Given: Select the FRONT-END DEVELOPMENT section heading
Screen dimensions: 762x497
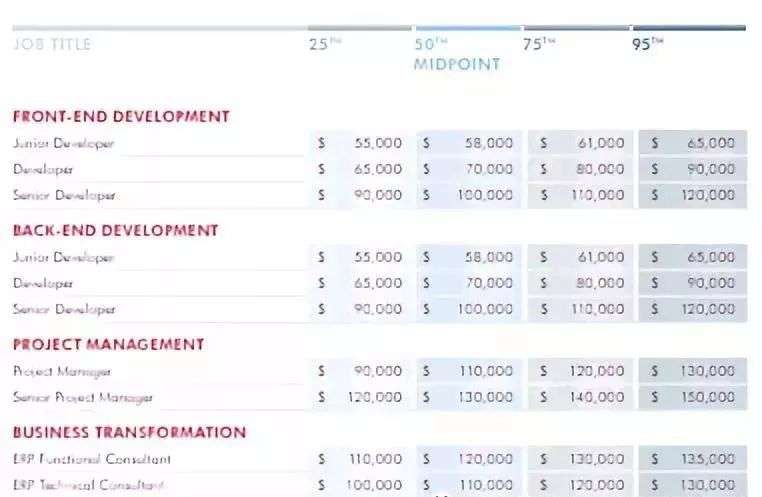Looking at the screenshot, I should [x=121, y=116].
